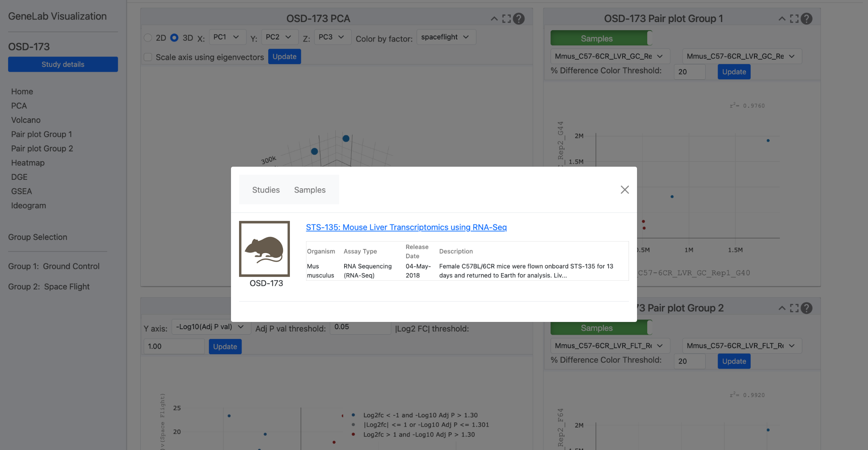The image size is (868, 450).
Task: Expand Pair plot Group 2 to fullscreen
Action: (794, 308)
